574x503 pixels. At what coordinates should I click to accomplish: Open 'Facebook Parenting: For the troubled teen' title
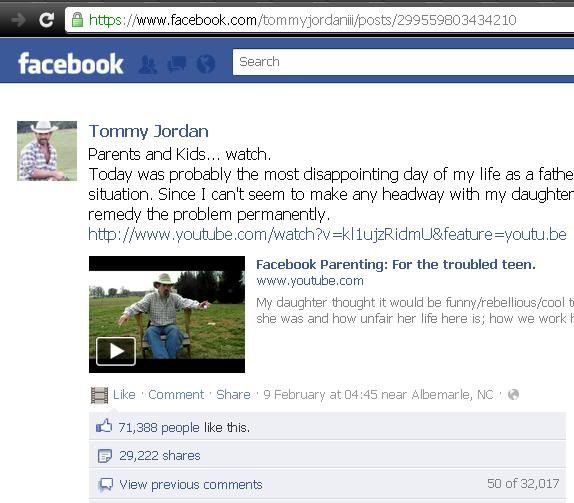pyautogui.click(x=396, y=264)
